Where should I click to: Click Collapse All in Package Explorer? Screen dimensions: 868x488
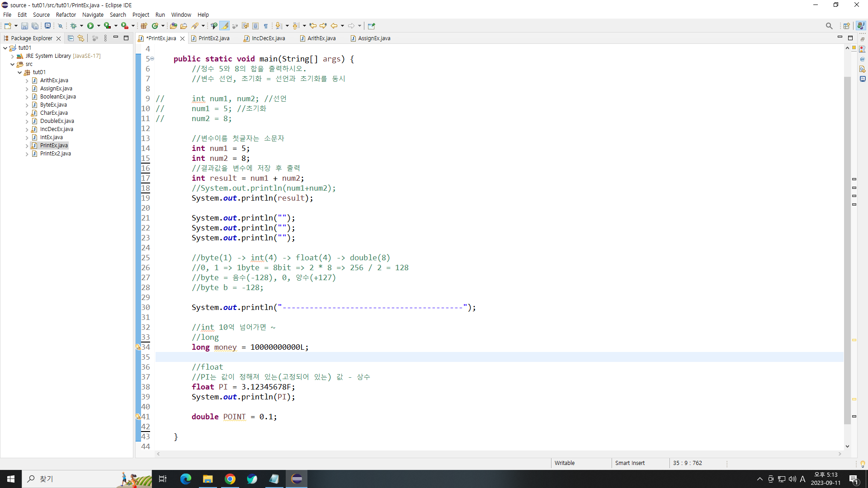[71, 38]
